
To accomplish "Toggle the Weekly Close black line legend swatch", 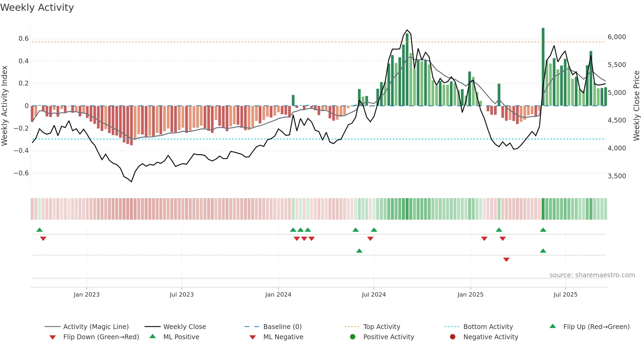I will coord(152,327).
